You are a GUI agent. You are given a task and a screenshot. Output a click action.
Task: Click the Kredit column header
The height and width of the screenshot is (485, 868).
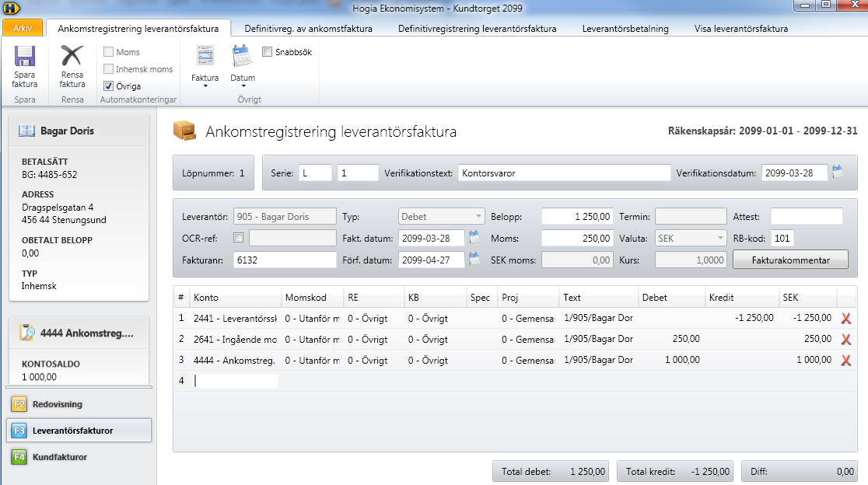742,298
